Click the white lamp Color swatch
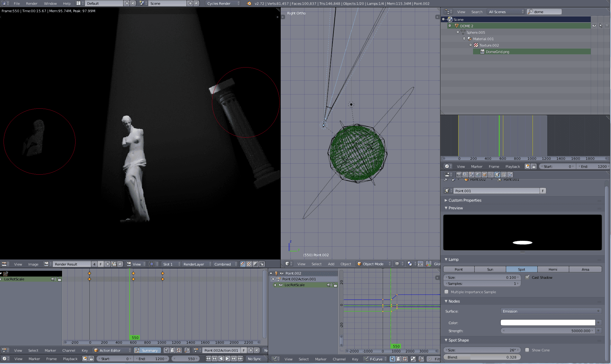The image size is (611, 364). point(548,323)
